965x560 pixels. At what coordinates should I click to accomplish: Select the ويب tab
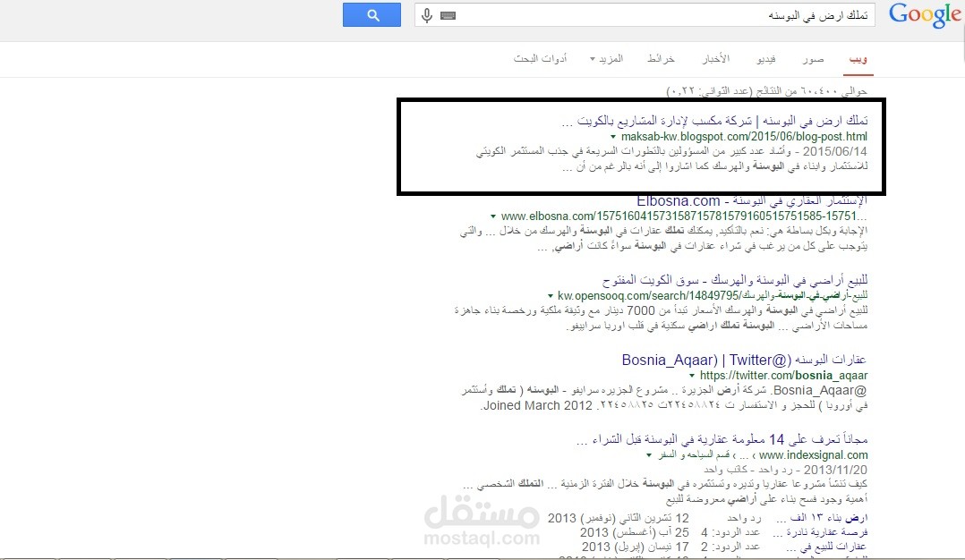click(858, 59)
